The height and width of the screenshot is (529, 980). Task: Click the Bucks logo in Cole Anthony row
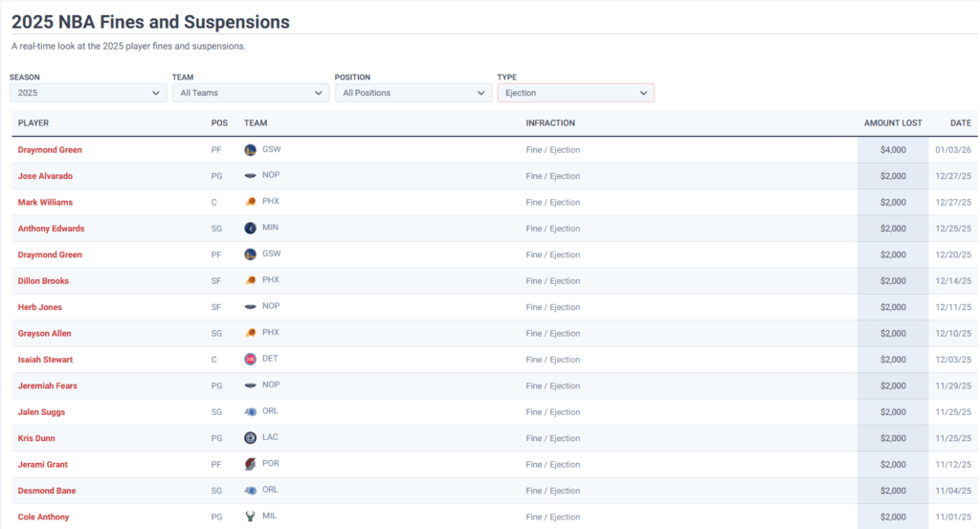coord(251,517)
